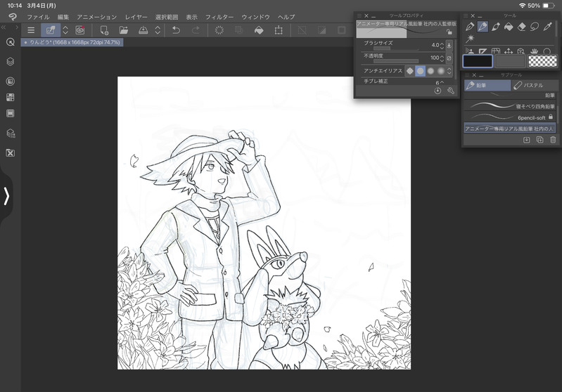This screenshot has width=562, height=392.
Task: Click the ブラシサイズ value stepper
Action: pos(442,46)
